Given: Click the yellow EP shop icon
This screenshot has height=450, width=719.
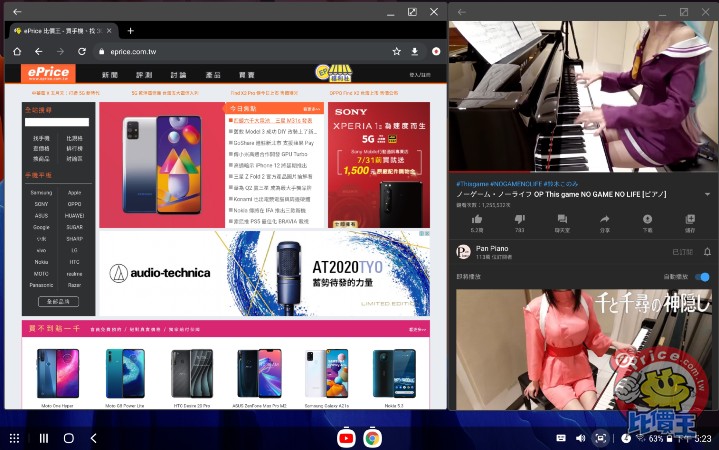Looking at the screenshot, I should point(334,73).
